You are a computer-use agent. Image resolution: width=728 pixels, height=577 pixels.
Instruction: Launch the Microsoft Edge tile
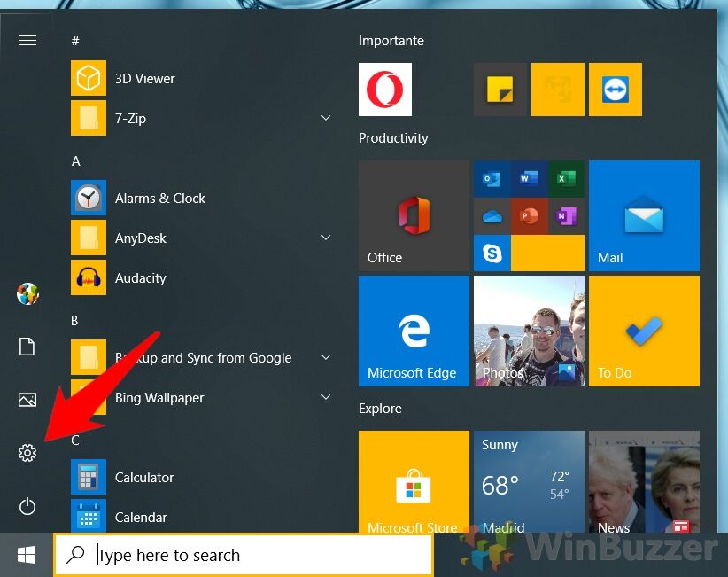click(414, 331)
